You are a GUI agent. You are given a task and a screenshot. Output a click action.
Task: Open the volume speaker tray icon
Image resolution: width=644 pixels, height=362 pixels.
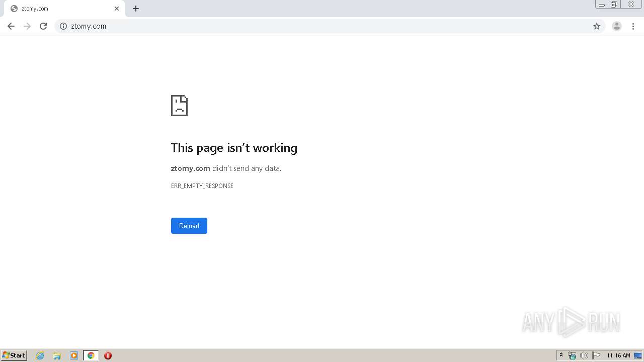click(x=584, y=355)
